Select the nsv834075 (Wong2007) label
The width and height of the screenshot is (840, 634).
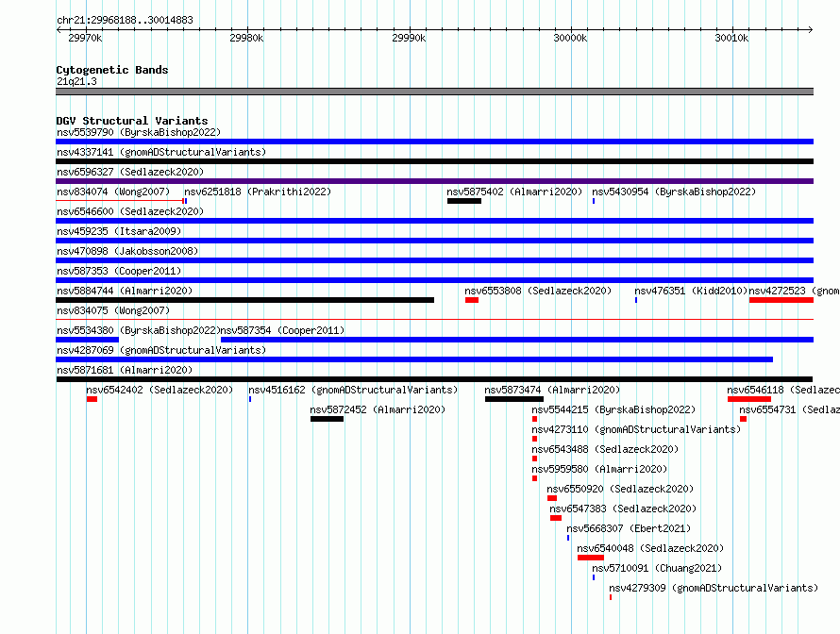[x=113, y=310]
